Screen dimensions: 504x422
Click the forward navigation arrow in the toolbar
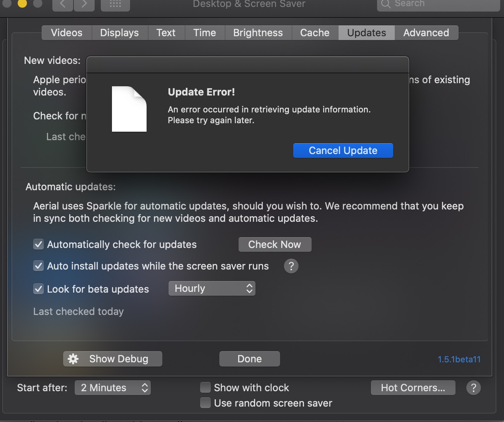(84, 4)
